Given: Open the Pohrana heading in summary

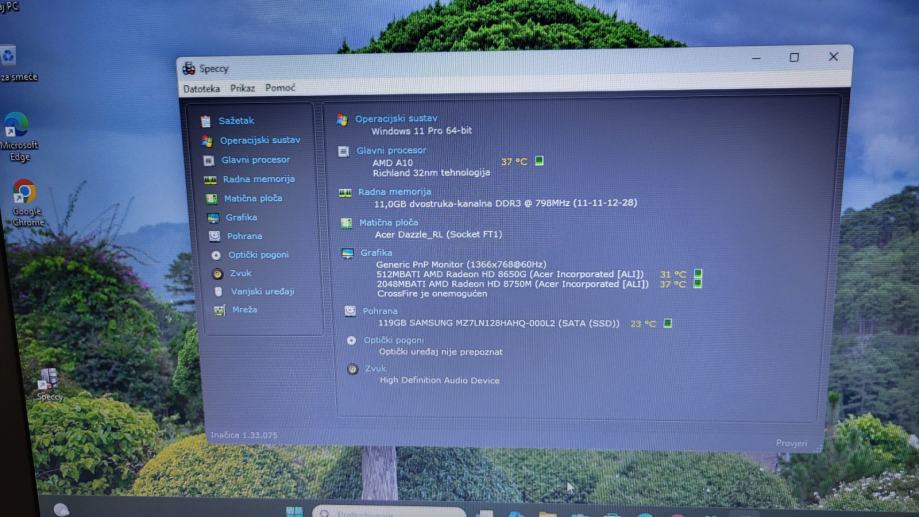Looking at the screenshot, I should pyautogui.click(x=380, y=311).
